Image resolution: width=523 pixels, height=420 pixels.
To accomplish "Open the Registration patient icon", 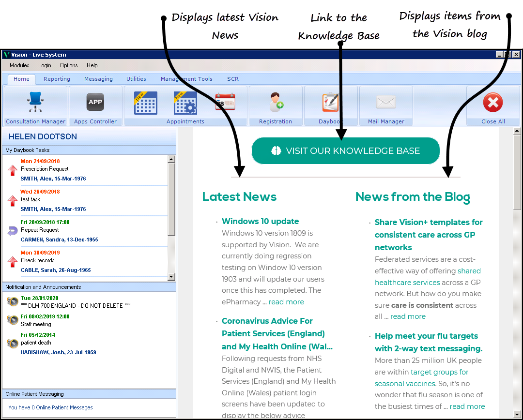I will [x=276, y=103].
